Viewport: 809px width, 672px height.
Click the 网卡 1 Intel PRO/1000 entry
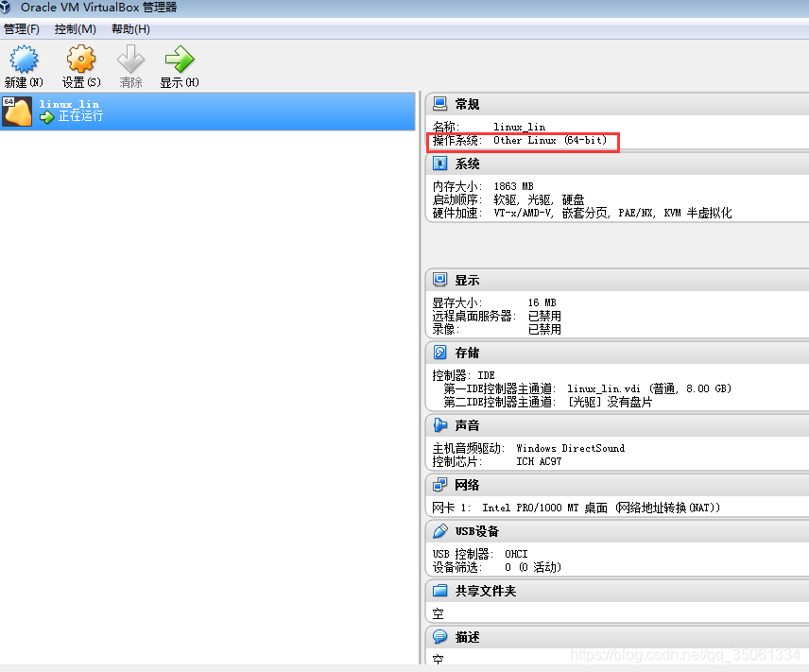coord(576,508)
